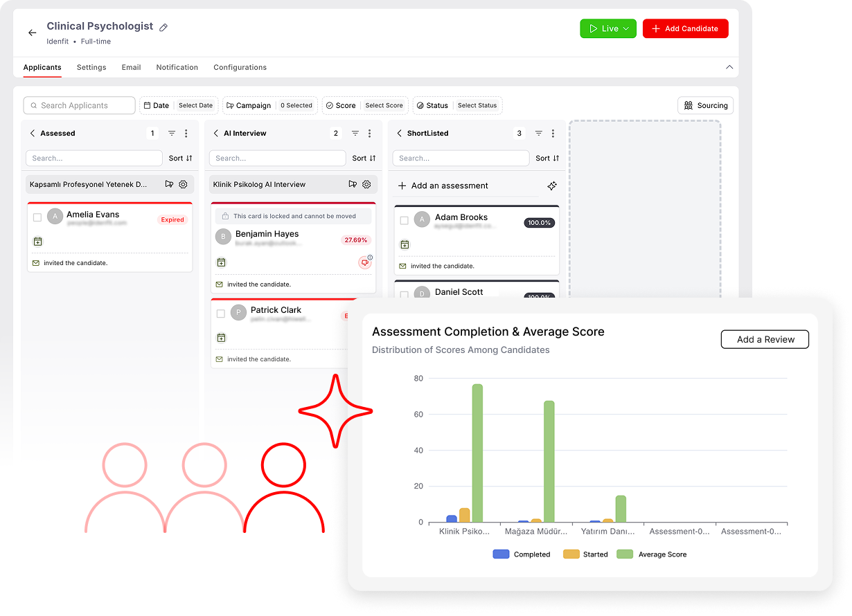Screen dimensions: 852x616
Task: Click the AI sparkle icon beside Add an assessment
Action: click(x=552, y=185)
